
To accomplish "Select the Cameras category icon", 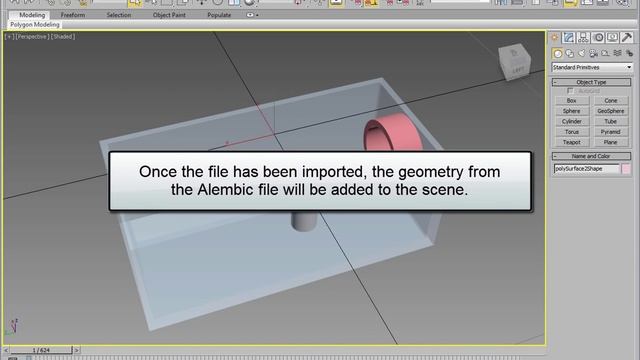I will pos(593,53).
